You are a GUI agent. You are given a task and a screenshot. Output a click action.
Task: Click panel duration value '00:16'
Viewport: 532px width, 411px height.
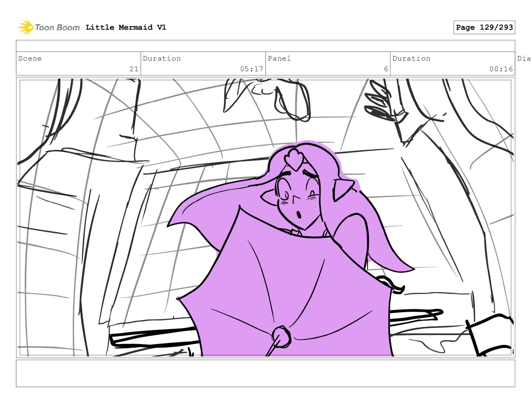pyautogui.click(x=501, y=69)
